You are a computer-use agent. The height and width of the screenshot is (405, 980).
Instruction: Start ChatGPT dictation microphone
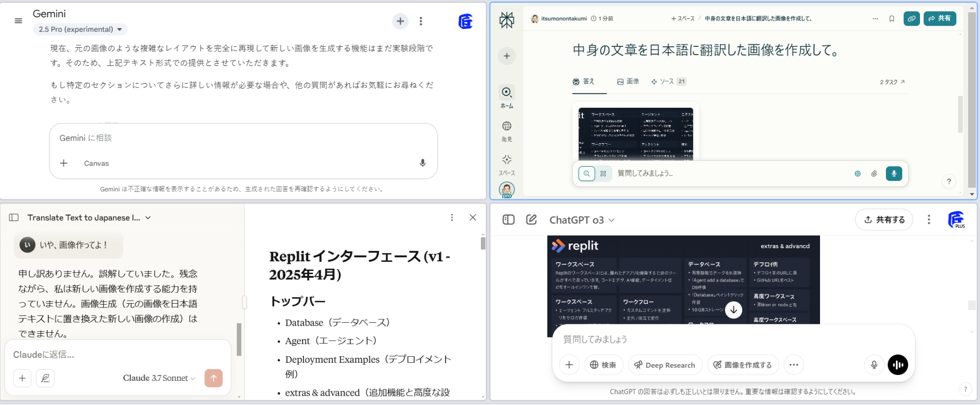[x=874, y=365]
